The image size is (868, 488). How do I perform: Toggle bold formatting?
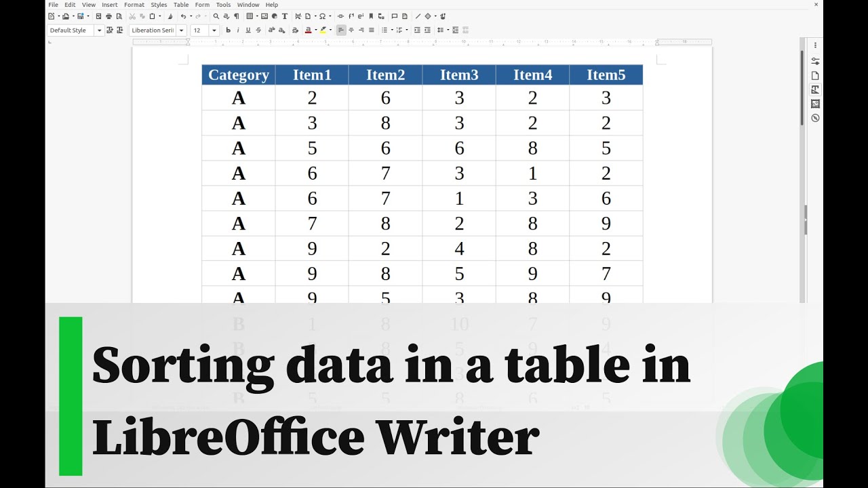228,30
